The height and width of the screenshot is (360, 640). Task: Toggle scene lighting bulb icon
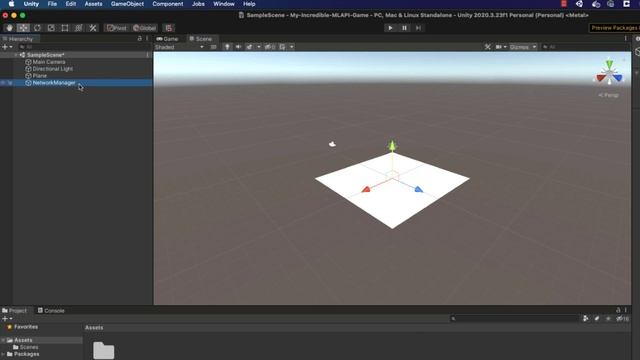click(x=227, y=47)
